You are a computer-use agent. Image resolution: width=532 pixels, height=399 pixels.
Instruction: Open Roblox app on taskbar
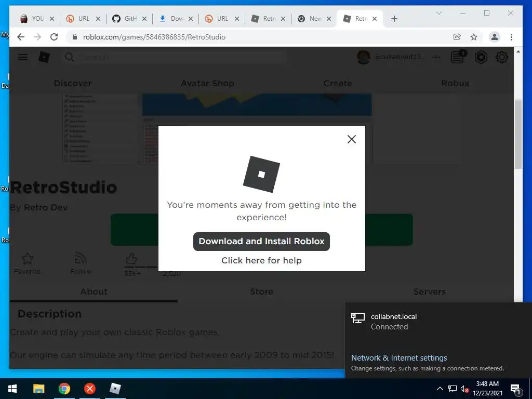click(115, 389)
